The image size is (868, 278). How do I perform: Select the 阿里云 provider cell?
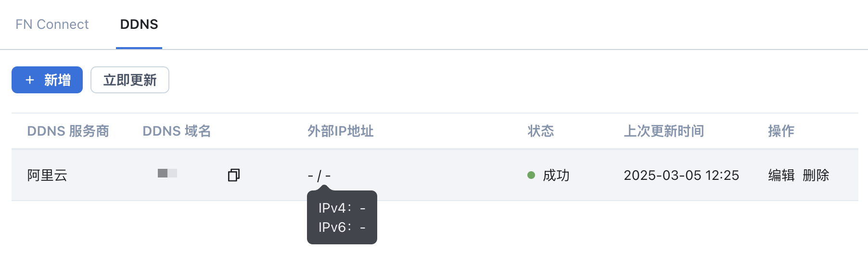tap(47, 175)
